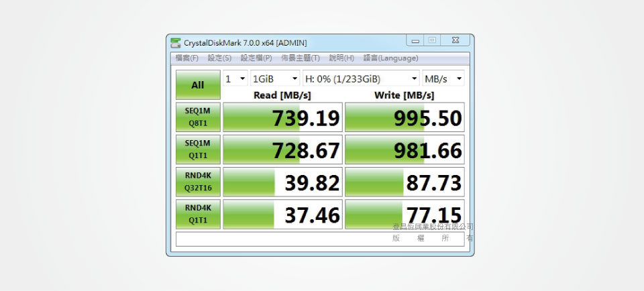Start the RND4K Q1T1 test
The image size is (644, 291).
[198, 214]
